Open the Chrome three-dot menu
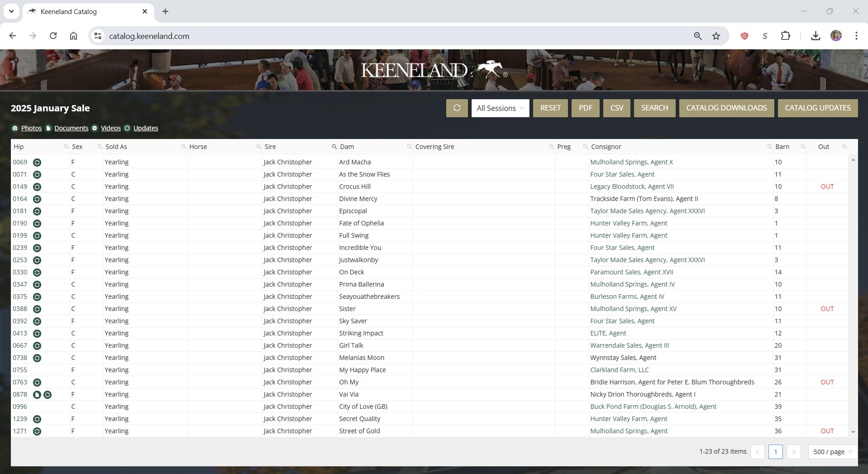 (x=856, y=36)
